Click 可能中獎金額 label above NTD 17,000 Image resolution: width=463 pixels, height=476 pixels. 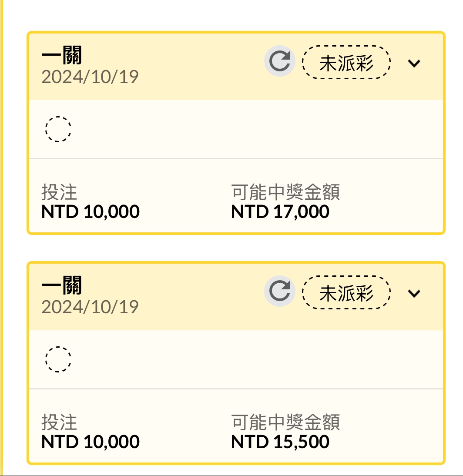point(285,192)
